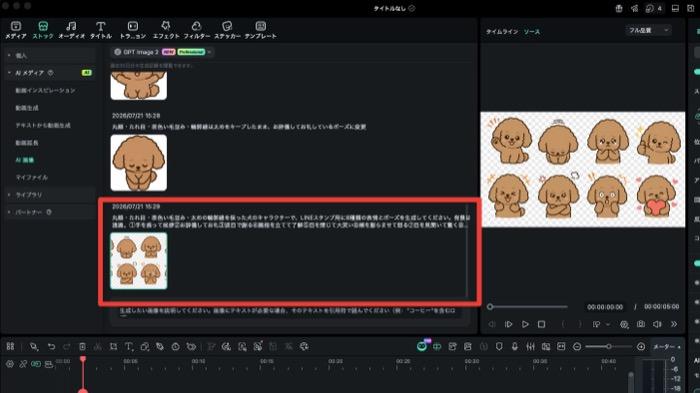
Task: Click the preview zoom magnifier icon
Action: [624, 325]
